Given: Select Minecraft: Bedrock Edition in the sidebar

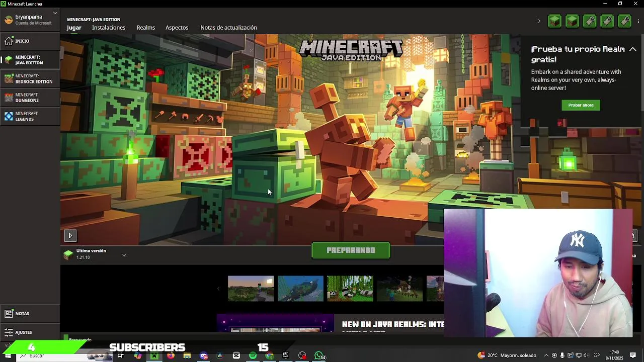Looking at the screenshot, I should [x=30, y=78].
